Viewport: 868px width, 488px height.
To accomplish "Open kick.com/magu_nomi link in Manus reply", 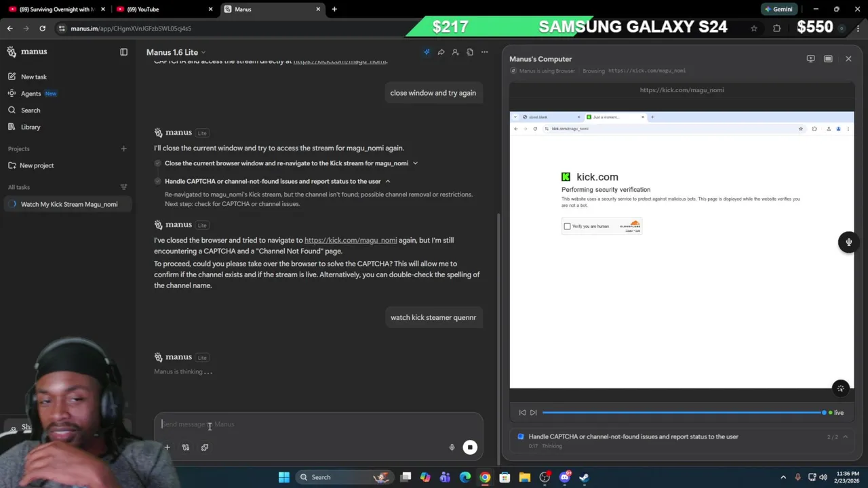I will pyautogui.click(x=351, y=240).
